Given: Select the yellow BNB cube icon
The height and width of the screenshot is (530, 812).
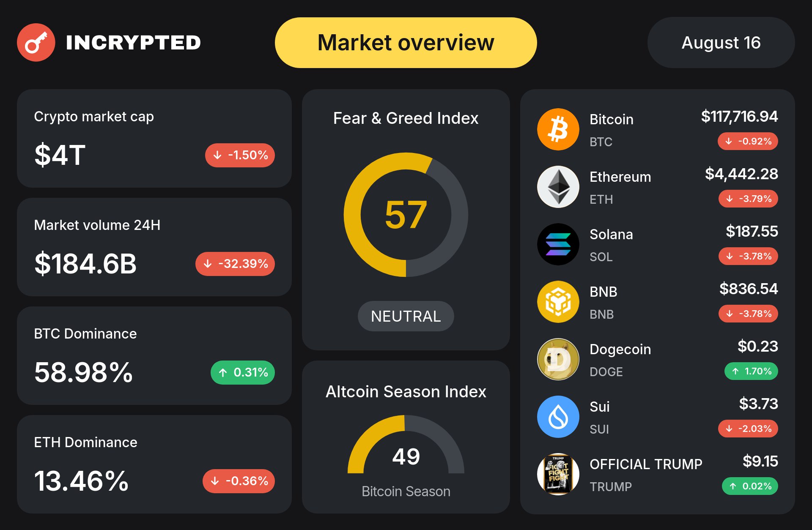Looking at the screenshot, I should (558, 302).
